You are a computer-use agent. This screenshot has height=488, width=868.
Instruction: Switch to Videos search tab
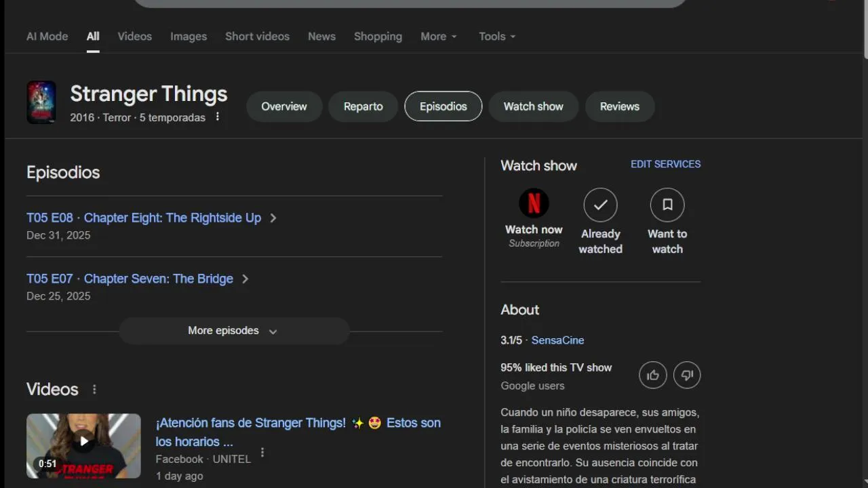[135, 37]
